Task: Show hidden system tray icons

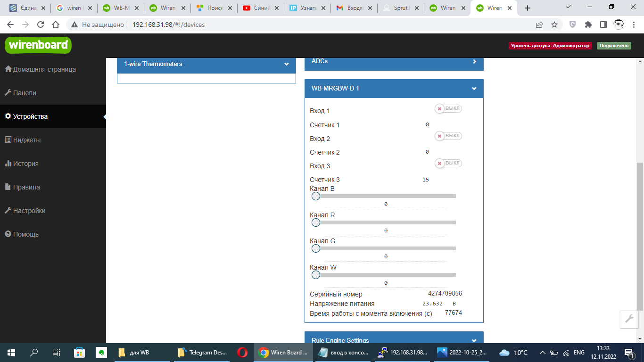Action: click(542, 352)
